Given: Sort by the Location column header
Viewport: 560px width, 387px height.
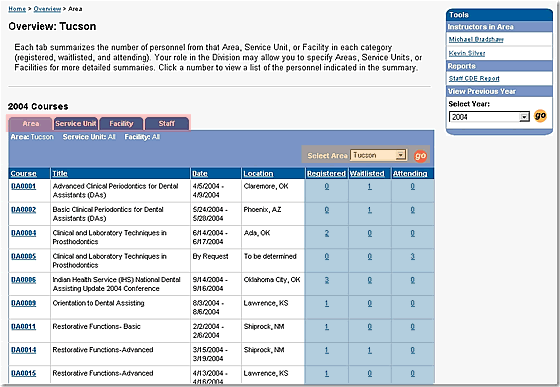Looking at the screenshot, I should (258, 174).
